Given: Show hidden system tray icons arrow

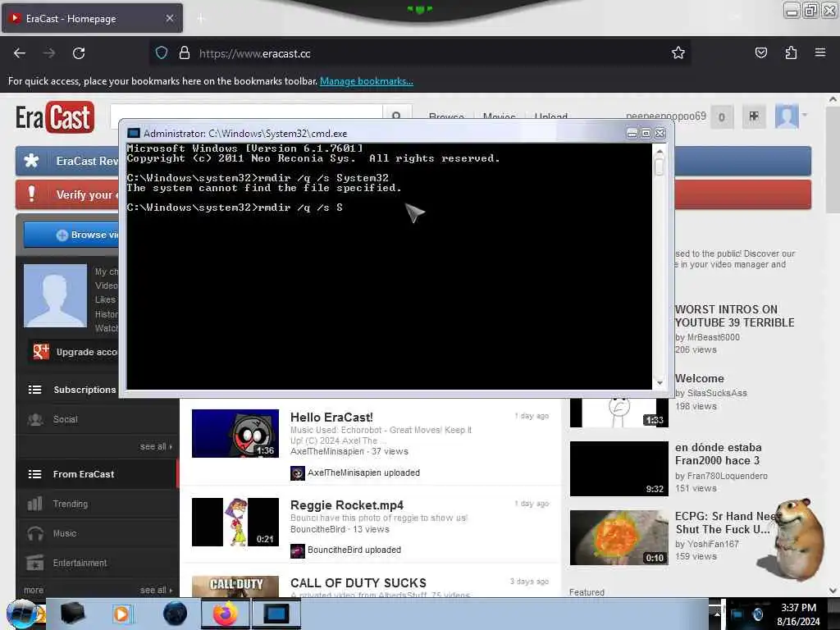Looking at the screenshot, I should tap(716, 614).
